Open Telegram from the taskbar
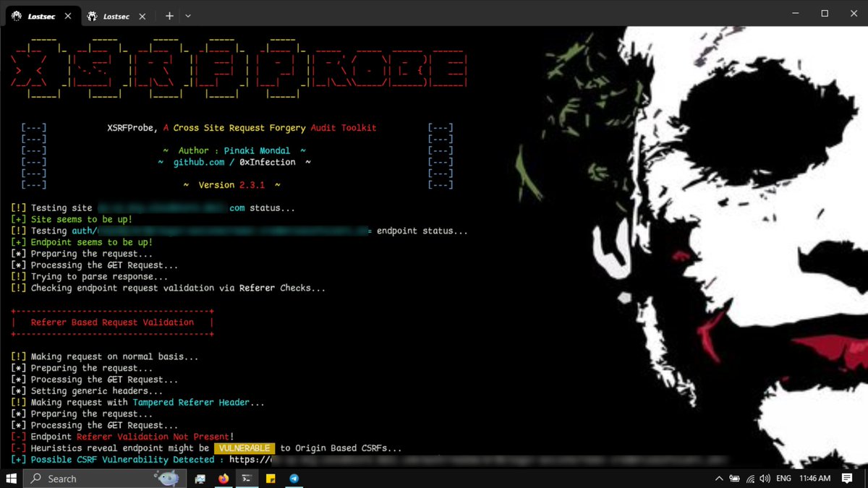 click(294, 479)
